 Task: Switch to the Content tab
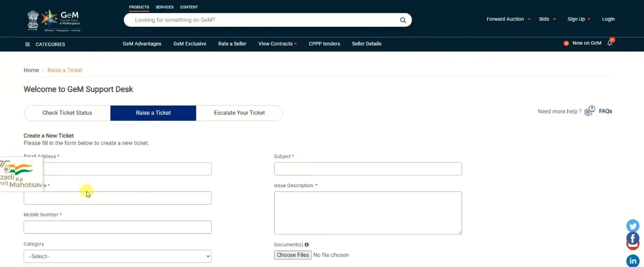189,7
